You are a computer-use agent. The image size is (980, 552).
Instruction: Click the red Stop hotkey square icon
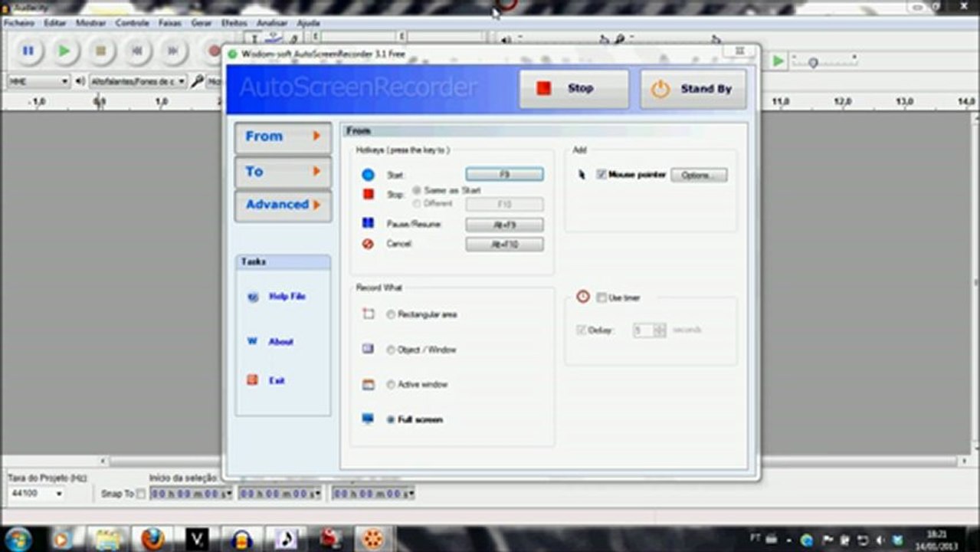point(369,195)
